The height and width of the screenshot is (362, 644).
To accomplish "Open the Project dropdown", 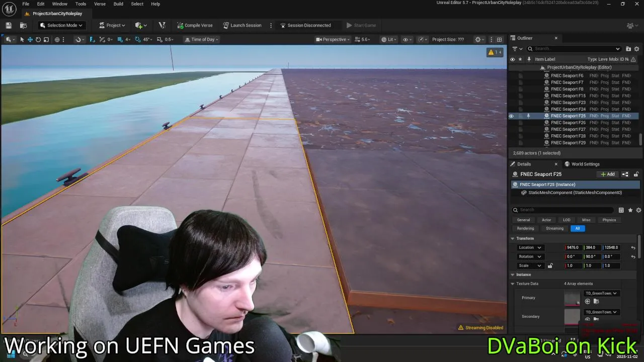I will (112, 25).
